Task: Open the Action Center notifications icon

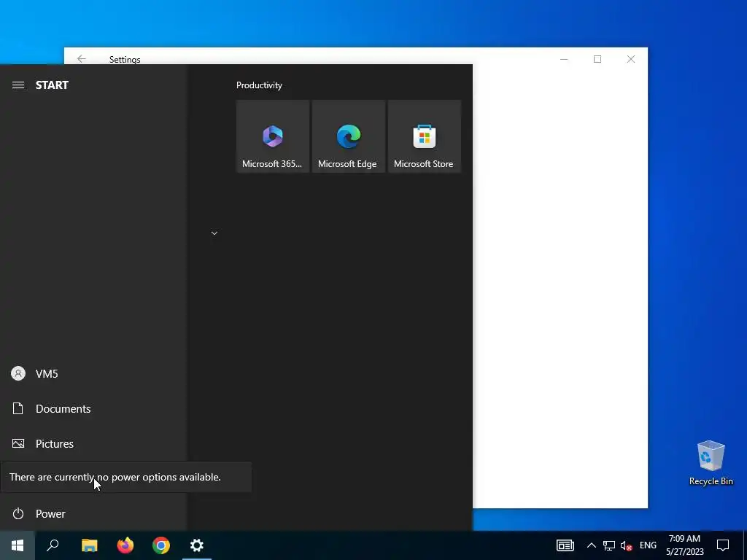Action: point(723,545)
